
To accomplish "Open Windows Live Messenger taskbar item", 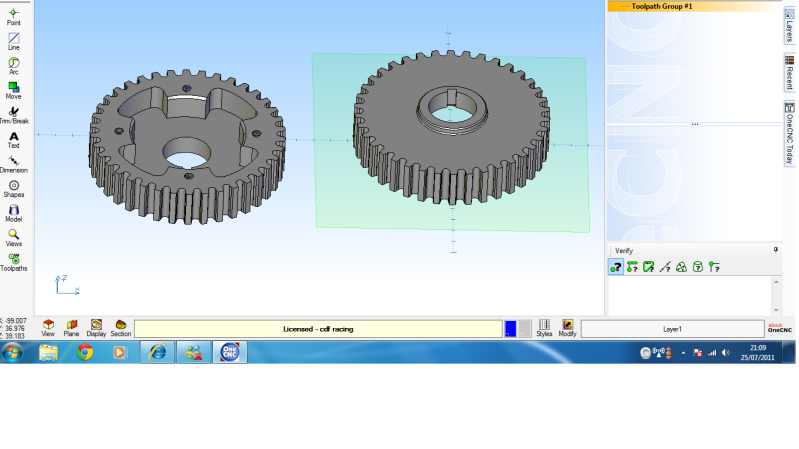I will 194,352.
